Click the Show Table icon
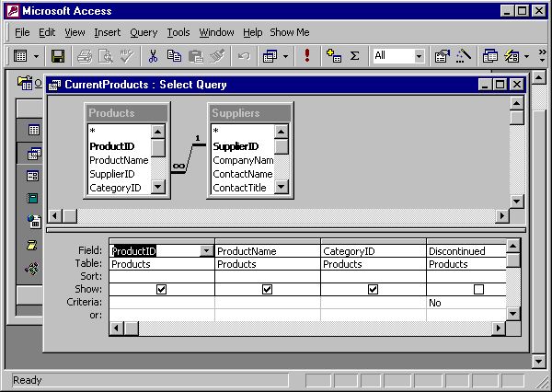552x392 pixels. coord(334,56)
